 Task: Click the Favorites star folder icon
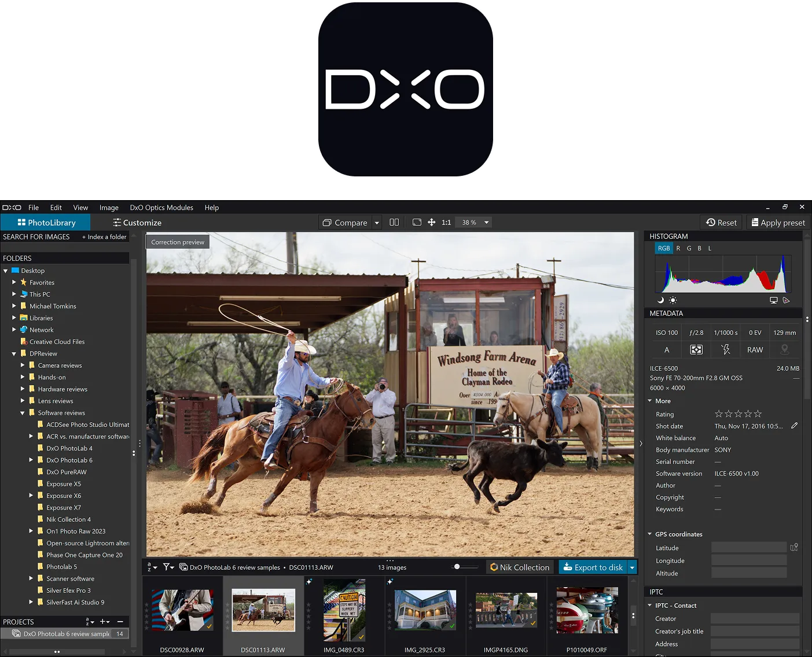click(24, 282)
